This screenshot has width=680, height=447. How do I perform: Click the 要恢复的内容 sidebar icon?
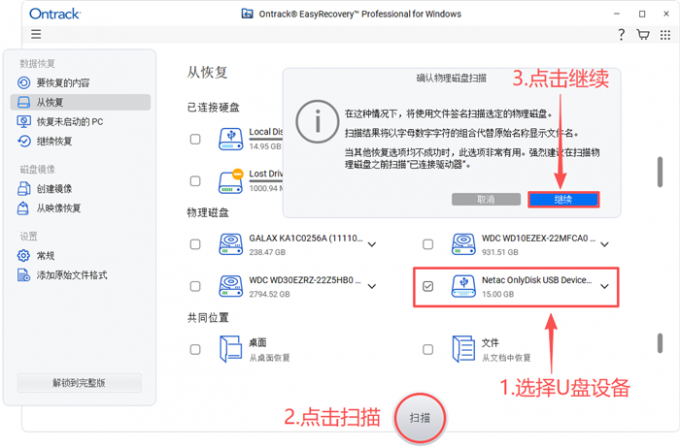(x=23, y=82)
